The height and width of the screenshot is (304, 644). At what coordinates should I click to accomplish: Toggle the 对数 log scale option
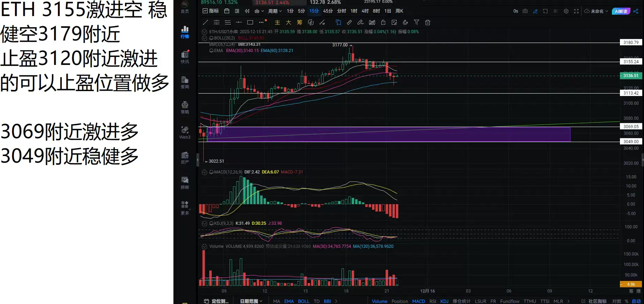point(616,301)
